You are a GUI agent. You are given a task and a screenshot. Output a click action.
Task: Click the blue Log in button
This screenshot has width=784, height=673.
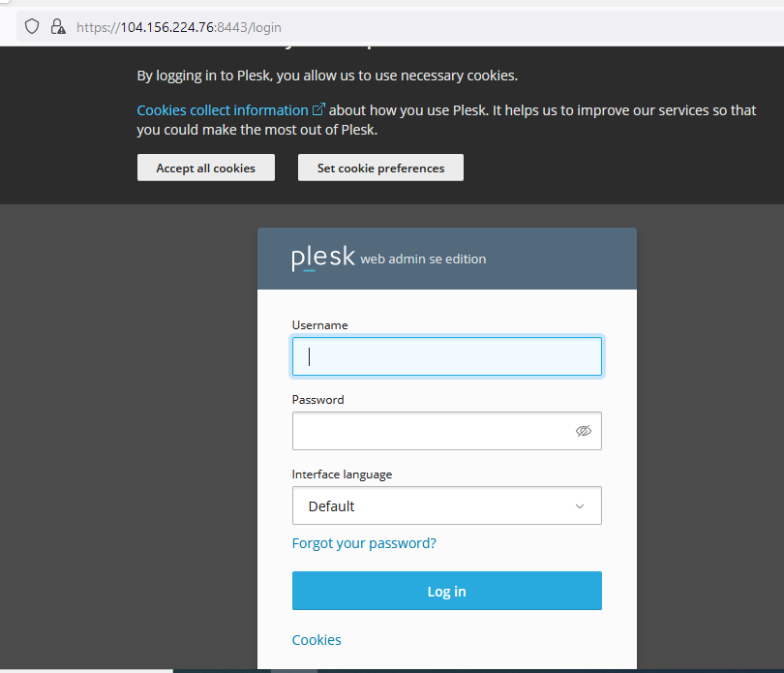click(446, 591)
